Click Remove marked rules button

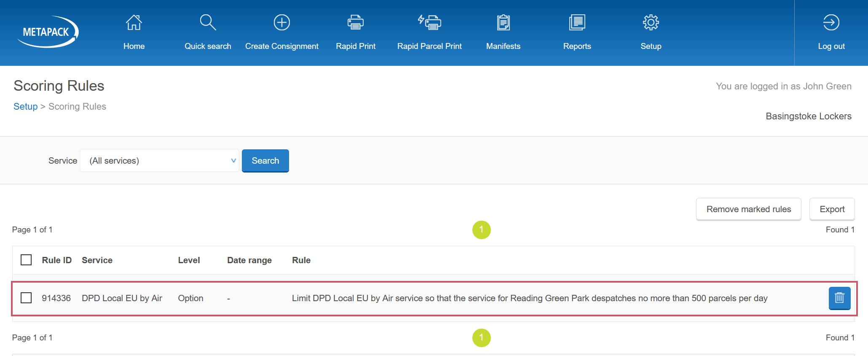pyautogui.click(x=749, y=209)
